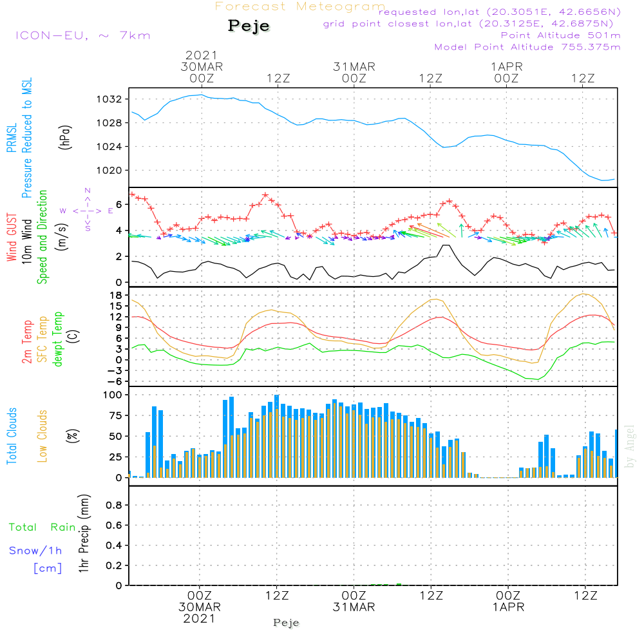Click the blue 'Total Clouds' label

pos(12,436)
